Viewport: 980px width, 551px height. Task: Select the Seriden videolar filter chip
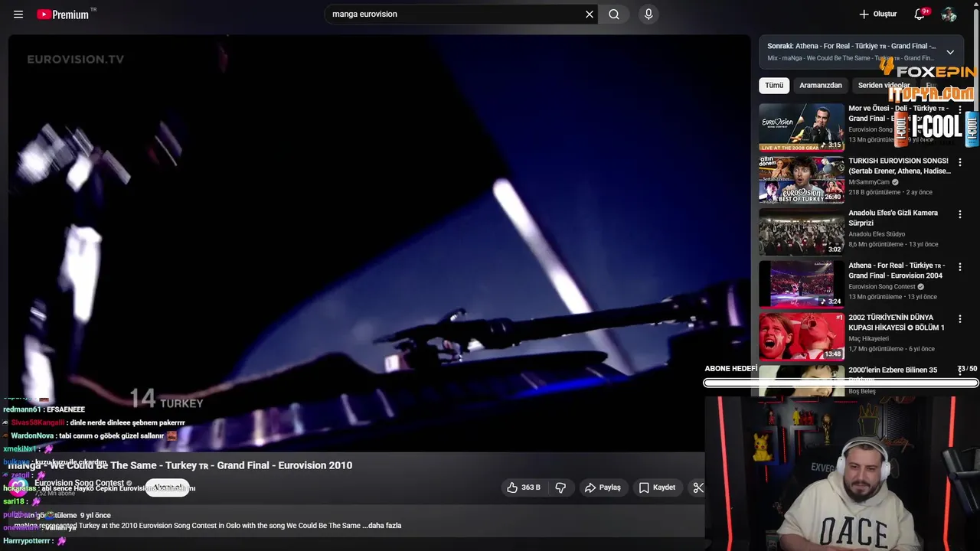(x=884, y=86)
